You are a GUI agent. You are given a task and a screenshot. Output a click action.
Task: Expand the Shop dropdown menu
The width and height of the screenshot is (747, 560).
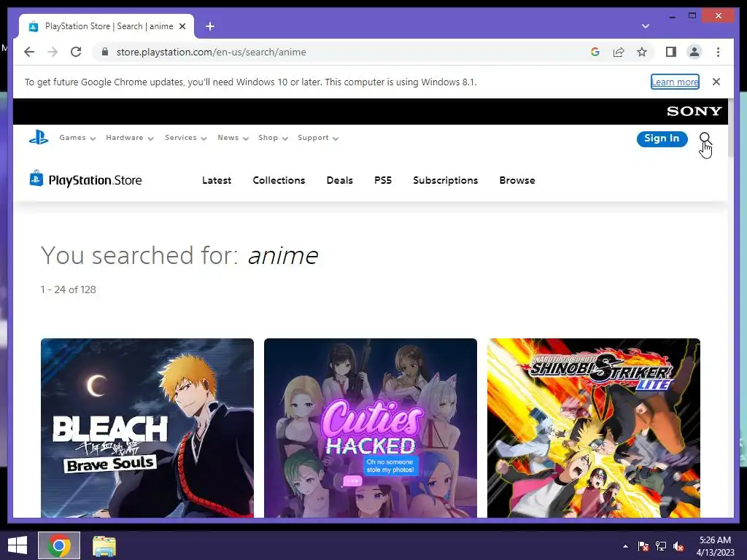point(273,138)
